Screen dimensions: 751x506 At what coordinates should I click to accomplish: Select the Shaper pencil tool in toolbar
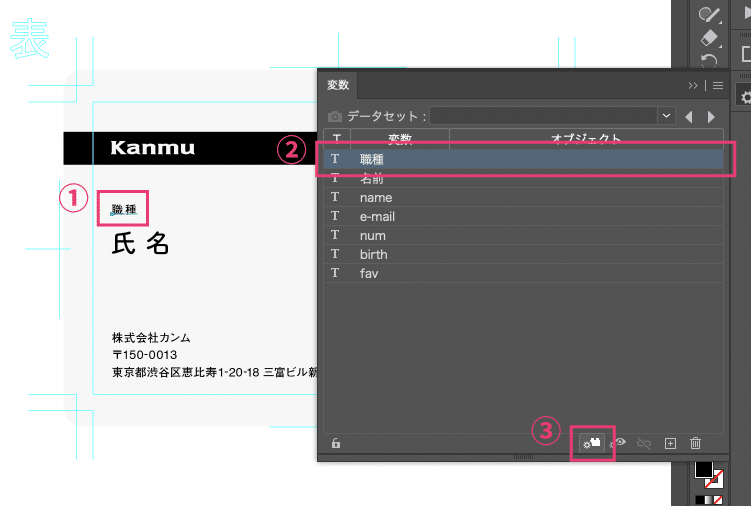pos(709,14)
